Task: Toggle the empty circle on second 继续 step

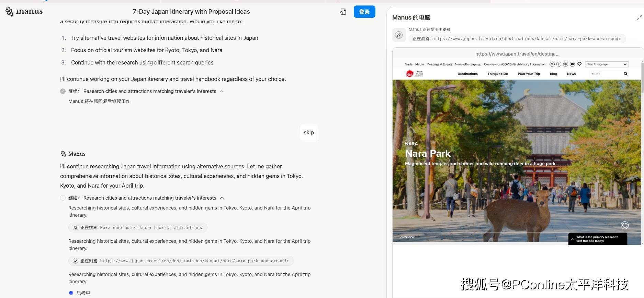Action: [x=63, y=198]
